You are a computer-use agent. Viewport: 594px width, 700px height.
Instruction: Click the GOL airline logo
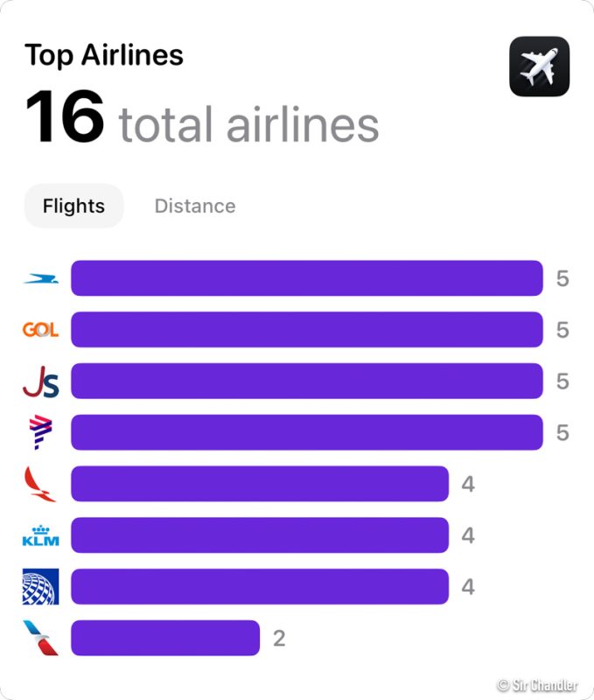(40, 330)
